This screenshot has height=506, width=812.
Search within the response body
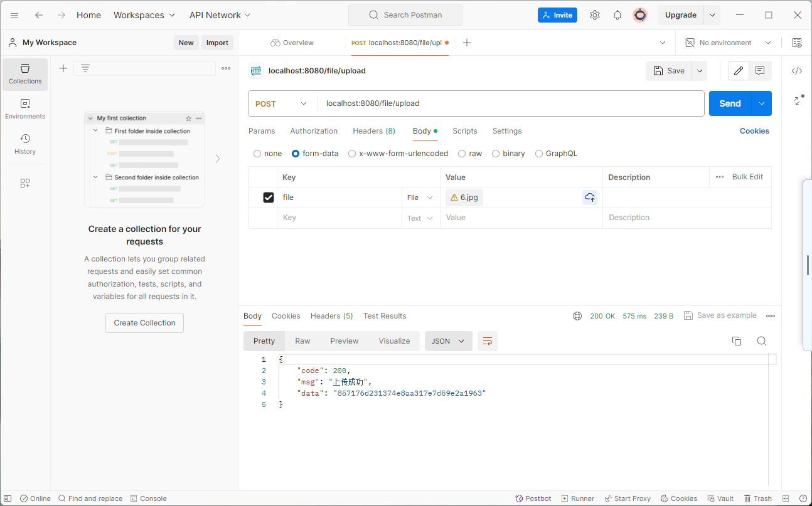click(x=762, y=341)
